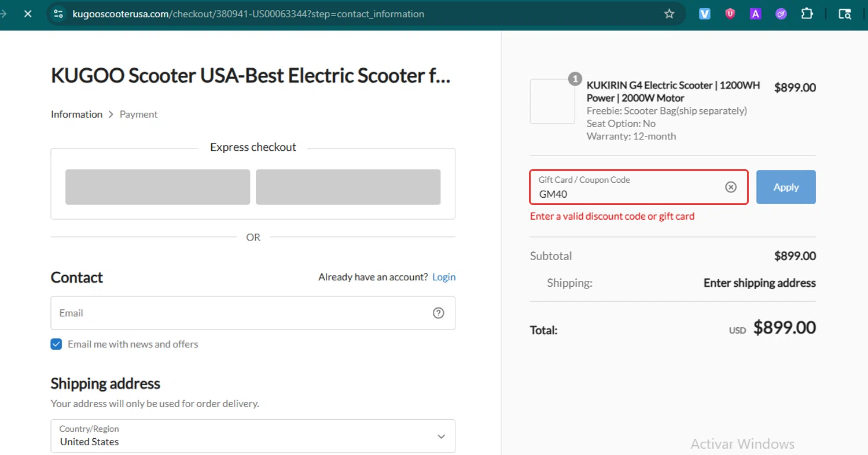Go to the Information breadcrumb step

76,114
